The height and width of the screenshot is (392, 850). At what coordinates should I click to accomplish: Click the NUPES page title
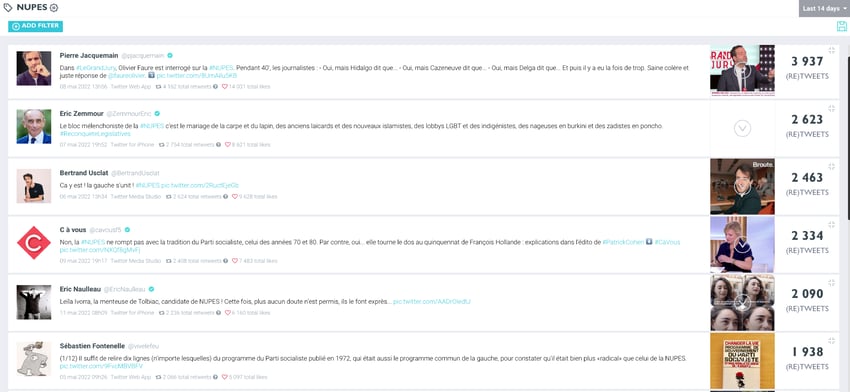click(31, 8)
